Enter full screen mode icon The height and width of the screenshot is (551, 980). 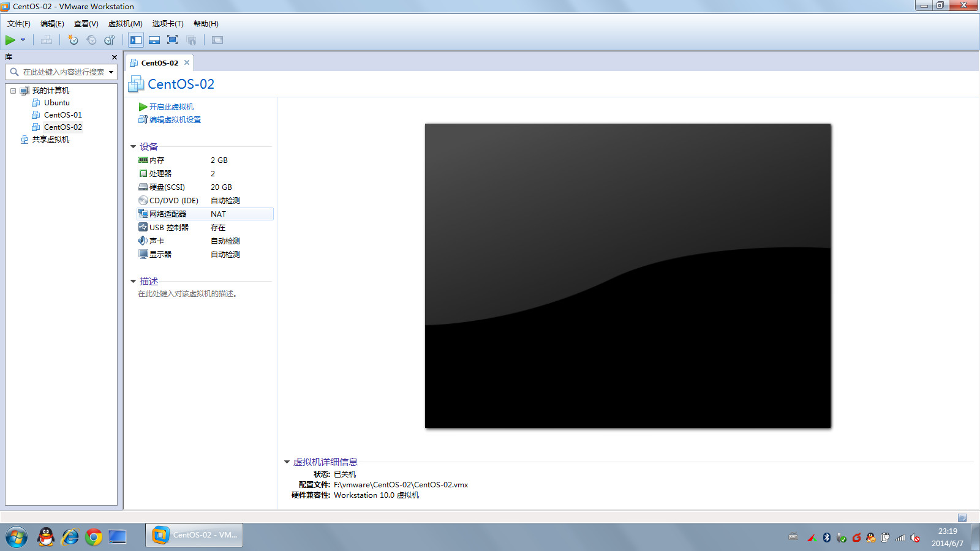[x=173, y=40]
